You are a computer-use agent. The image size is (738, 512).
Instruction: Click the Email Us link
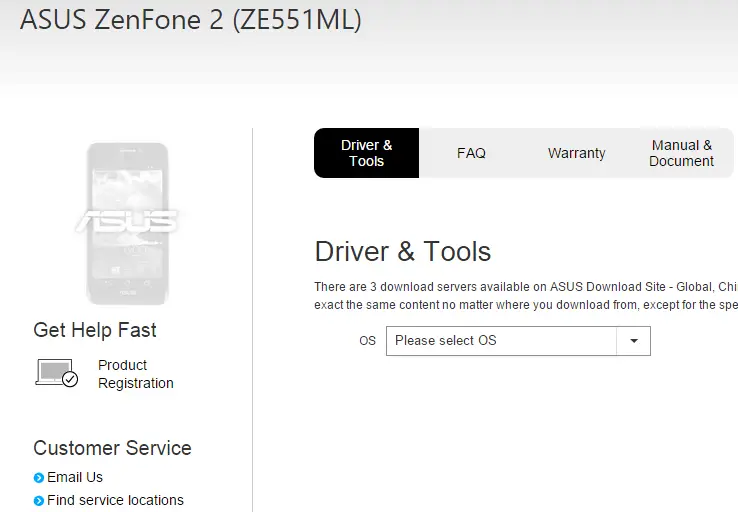(75, 477)
